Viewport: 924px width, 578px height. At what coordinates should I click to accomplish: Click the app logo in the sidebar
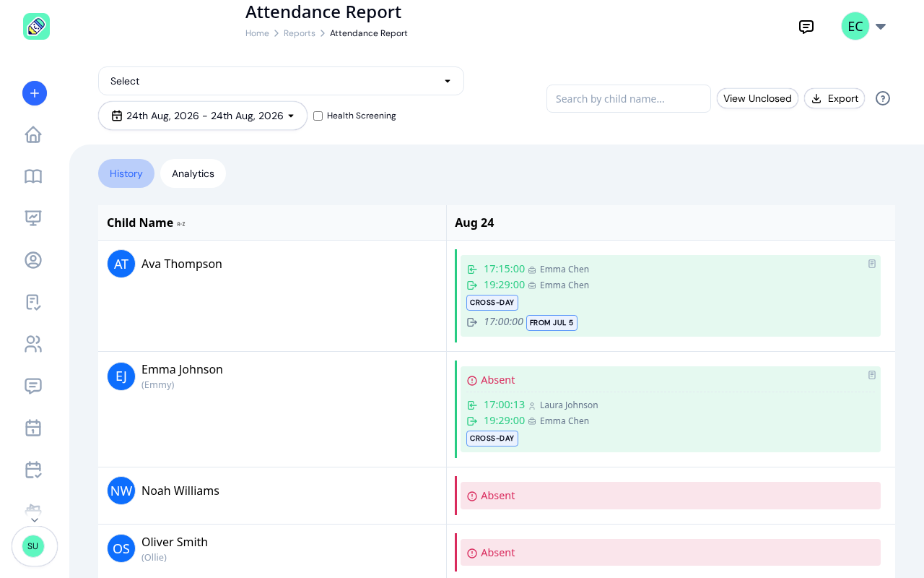[x=36, y=27]
